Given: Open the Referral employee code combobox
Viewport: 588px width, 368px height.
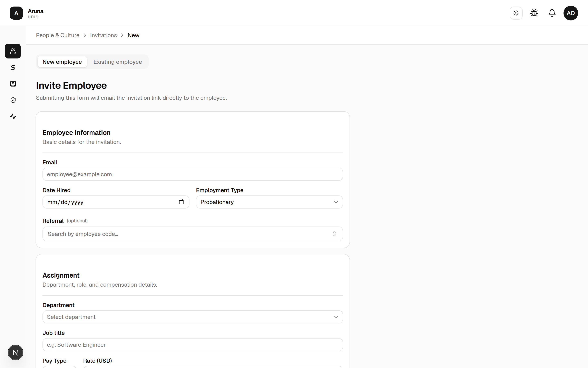Looking at the screenshot, I should coord(193,234).
